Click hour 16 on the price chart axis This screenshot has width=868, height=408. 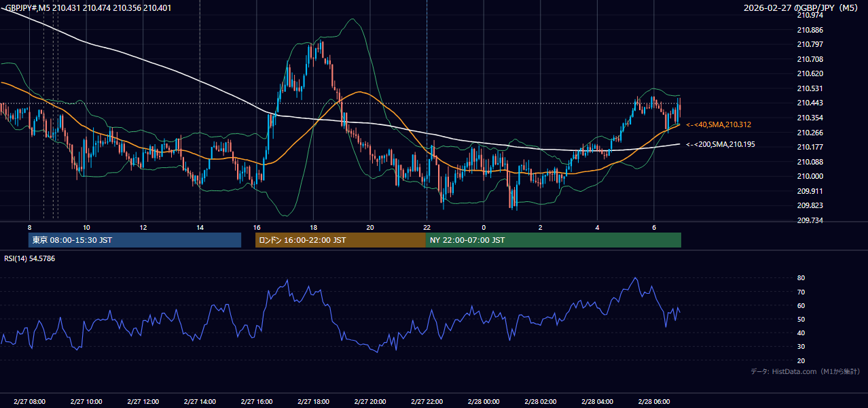pos(257,227)
